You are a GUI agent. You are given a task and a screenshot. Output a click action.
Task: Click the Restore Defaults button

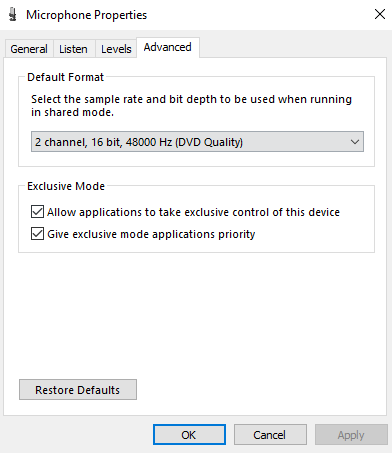pos(78,390)
